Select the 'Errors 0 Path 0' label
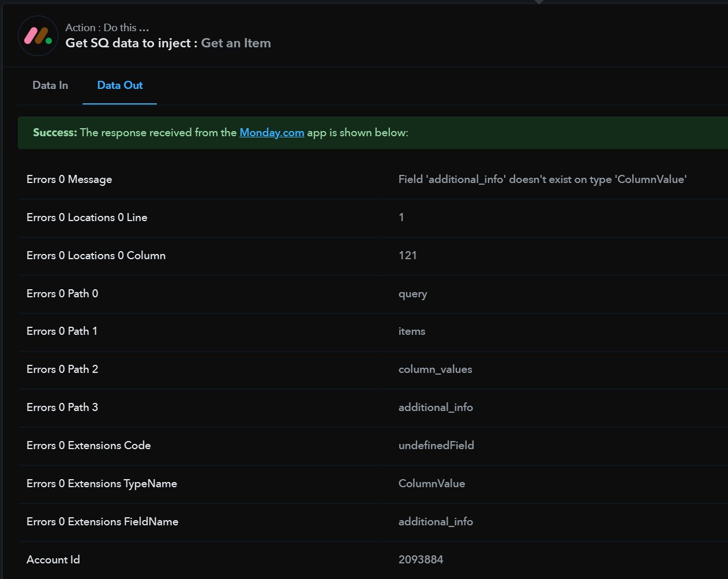The image size is (728, 579). pyautogui.click(x=62, y=294)
